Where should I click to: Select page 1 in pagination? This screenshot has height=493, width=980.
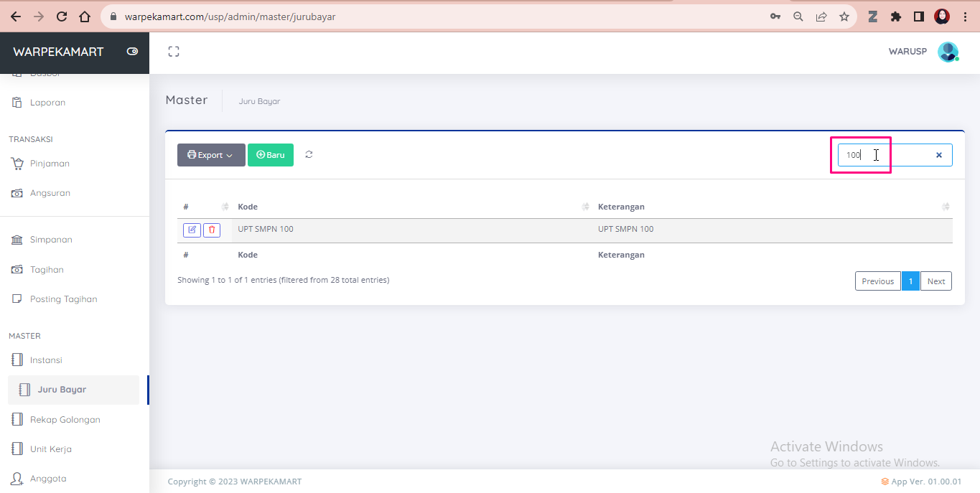(x=910, y=281)
